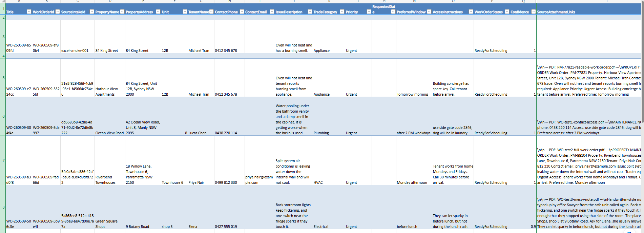Open the Confidence column filter dropdown

pos(533,12)
